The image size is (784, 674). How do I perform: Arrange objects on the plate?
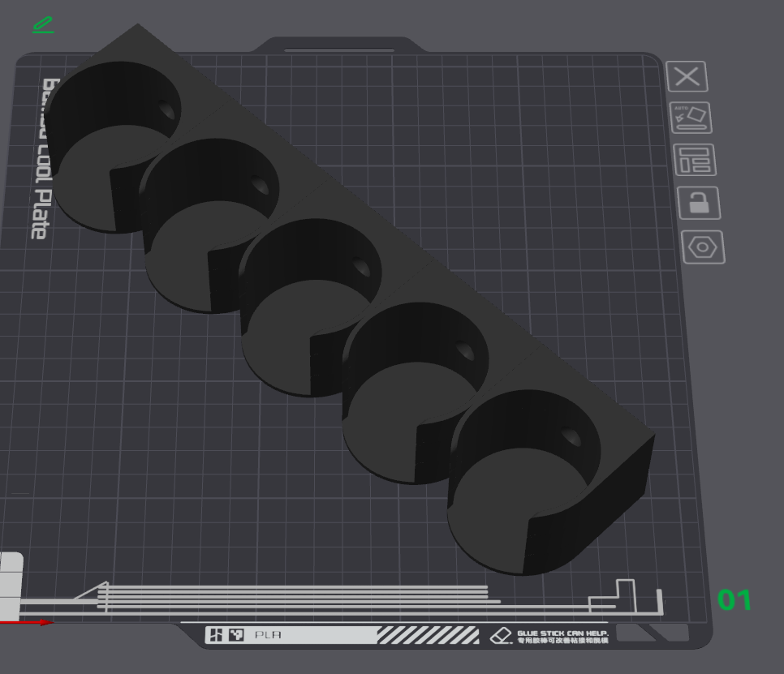pyautogui.click(x=695, y=160)
